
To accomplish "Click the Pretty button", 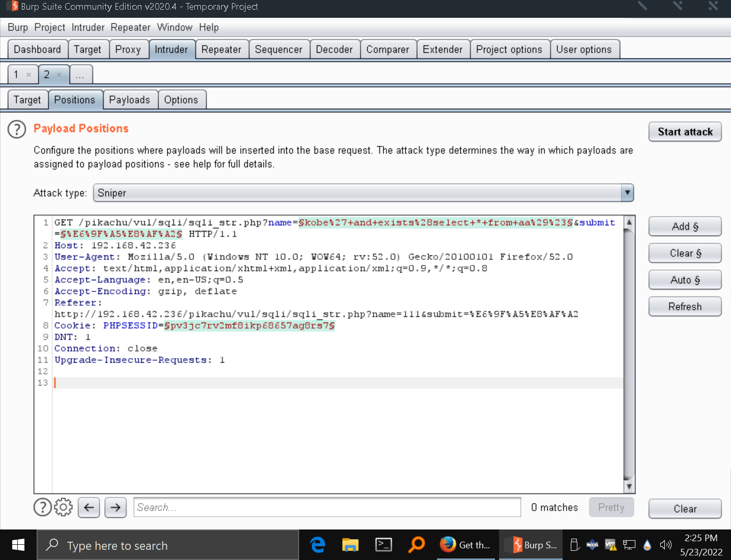I will click(611, 507).
